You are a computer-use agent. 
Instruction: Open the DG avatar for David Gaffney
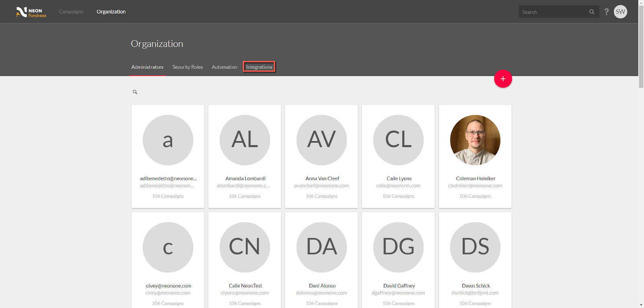(x=398, y=247)
